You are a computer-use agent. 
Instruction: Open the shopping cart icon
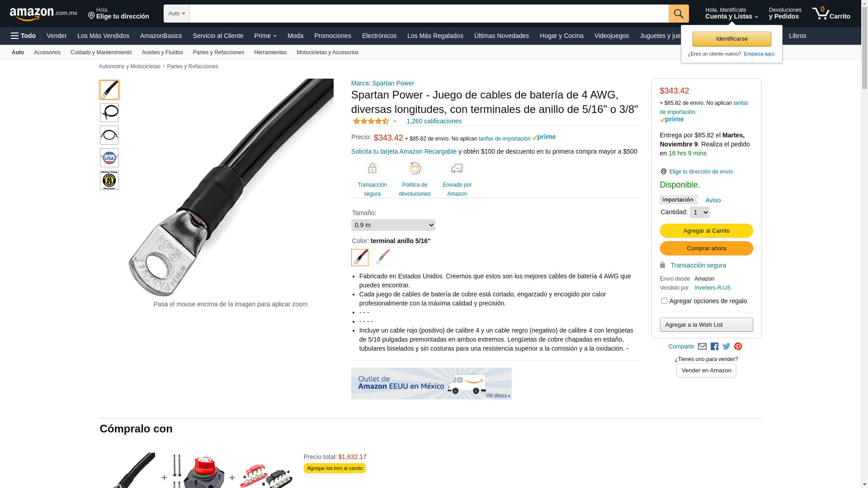point(831,14)
